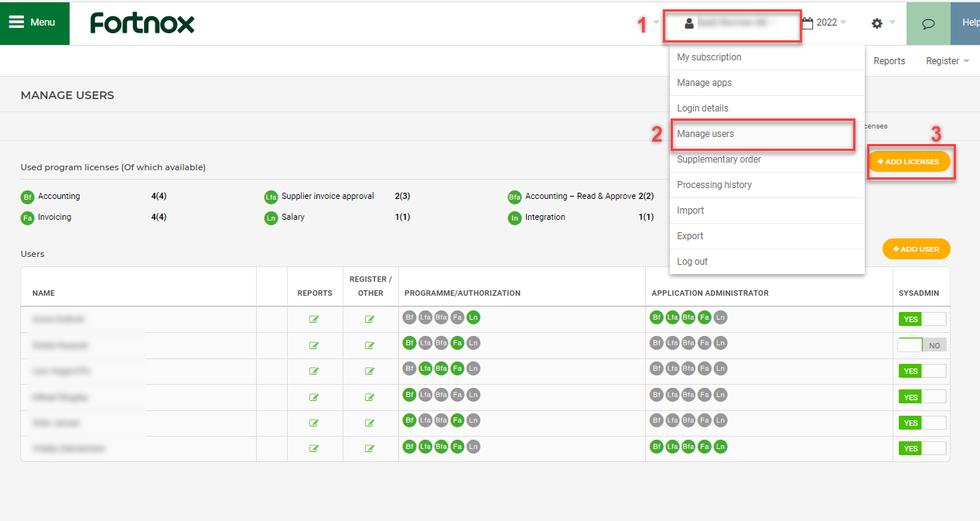This screenshot has height=521, width=980.
Task: Click Ln badge next to Salary license
Action: [x=271, y=218]
